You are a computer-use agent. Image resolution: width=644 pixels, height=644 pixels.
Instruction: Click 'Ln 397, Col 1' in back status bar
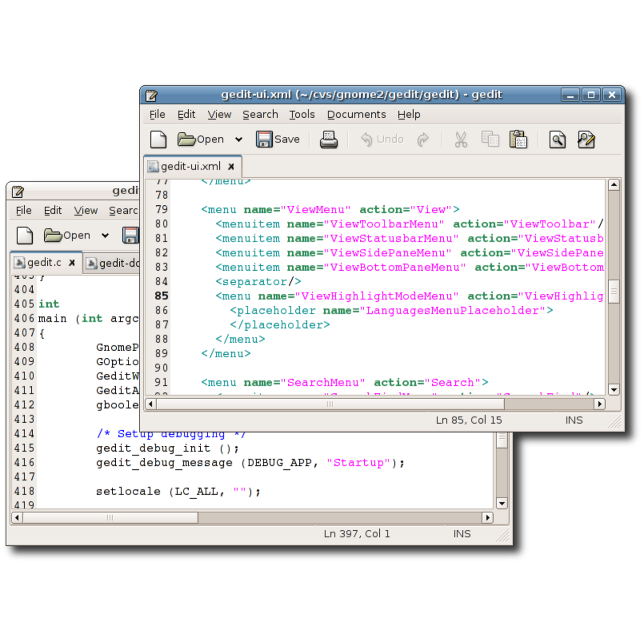357,534
